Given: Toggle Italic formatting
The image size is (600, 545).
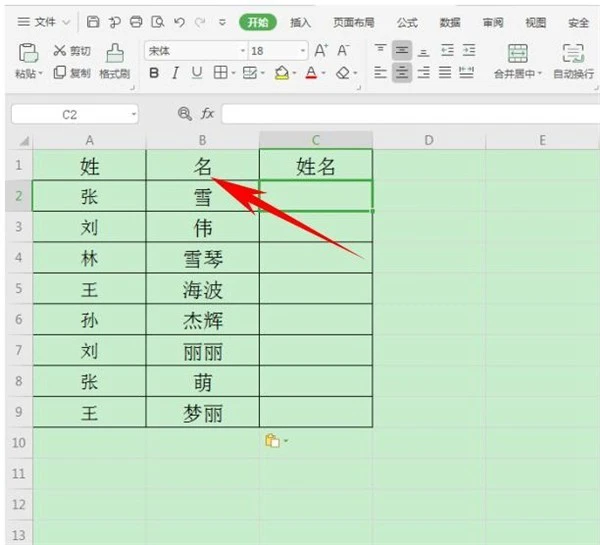Looking at the screenshot, I should pyautogui.click(x=175, y=73).
